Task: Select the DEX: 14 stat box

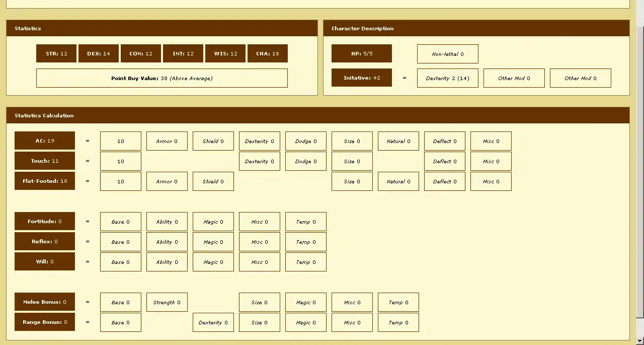Action: [x=99, y=53]
